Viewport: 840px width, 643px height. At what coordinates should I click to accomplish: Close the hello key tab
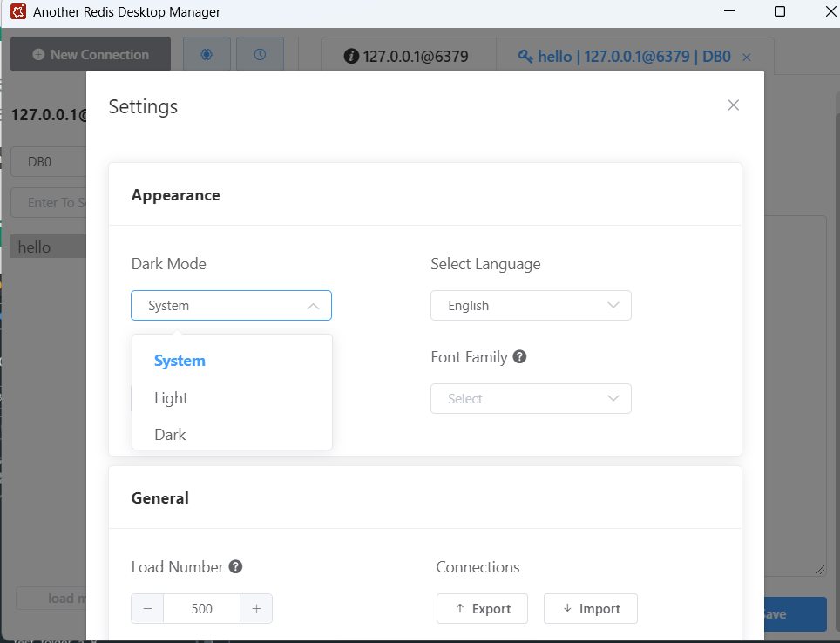(x=746, y=57)
